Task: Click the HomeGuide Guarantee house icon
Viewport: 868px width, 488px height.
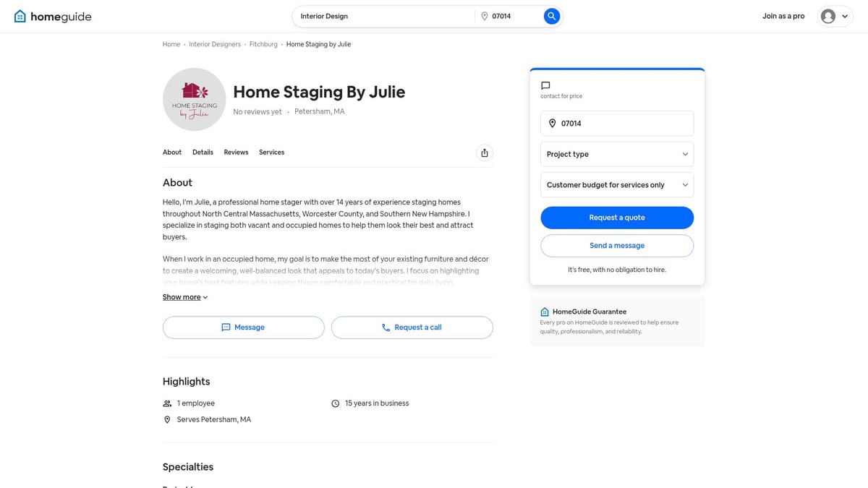Action: pyautogui.click(x=545, y=312)
